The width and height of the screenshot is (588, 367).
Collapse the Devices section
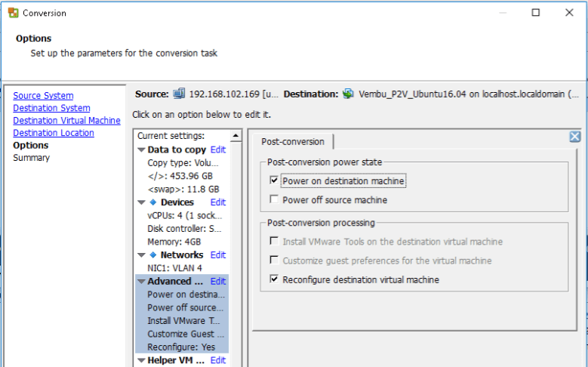141,202
